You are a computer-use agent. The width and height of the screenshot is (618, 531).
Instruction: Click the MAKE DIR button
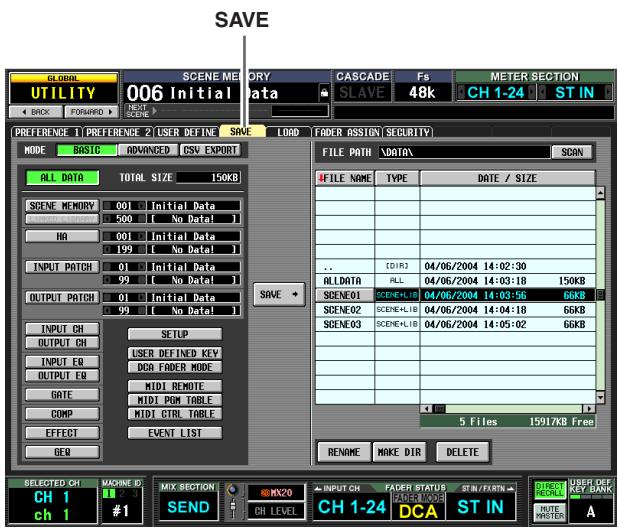399,452
